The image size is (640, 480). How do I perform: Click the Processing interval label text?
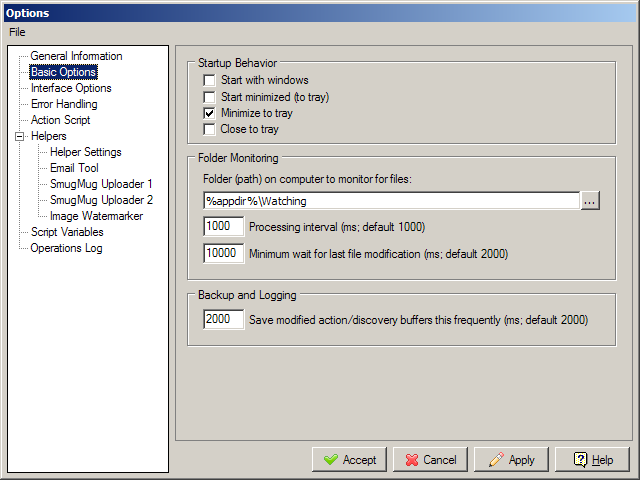tap(337, 227)
